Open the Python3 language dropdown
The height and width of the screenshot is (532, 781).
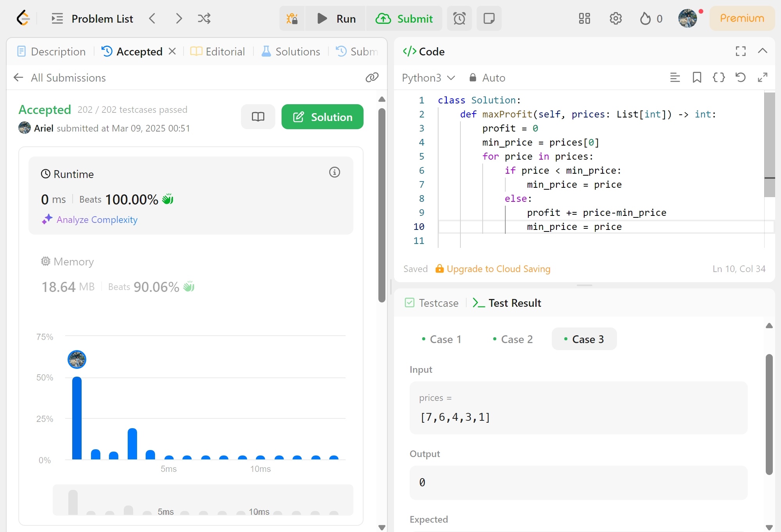(x=428, y=78)
